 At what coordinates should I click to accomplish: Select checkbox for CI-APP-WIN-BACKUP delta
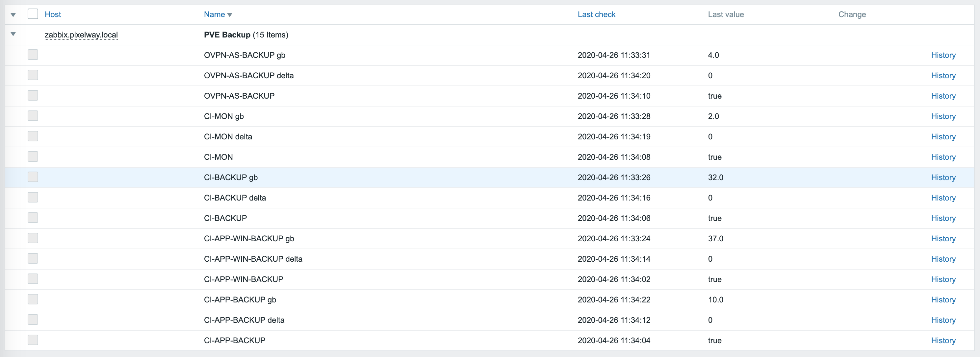point(33,258)
